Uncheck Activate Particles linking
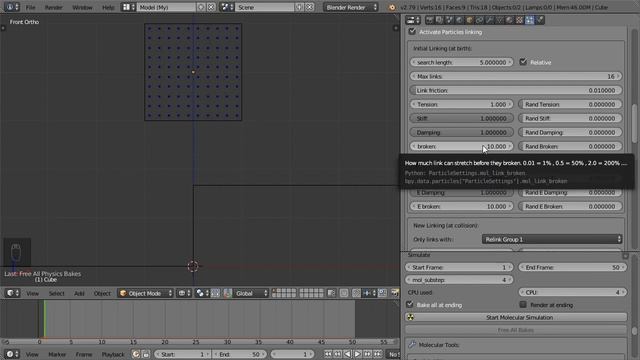This screenshot has height=360, width=640. tap(412, 31)
